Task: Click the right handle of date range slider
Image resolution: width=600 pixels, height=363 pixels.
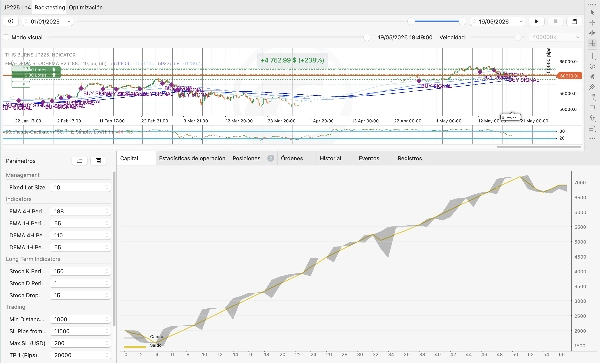Action: (x=462, y=21)
